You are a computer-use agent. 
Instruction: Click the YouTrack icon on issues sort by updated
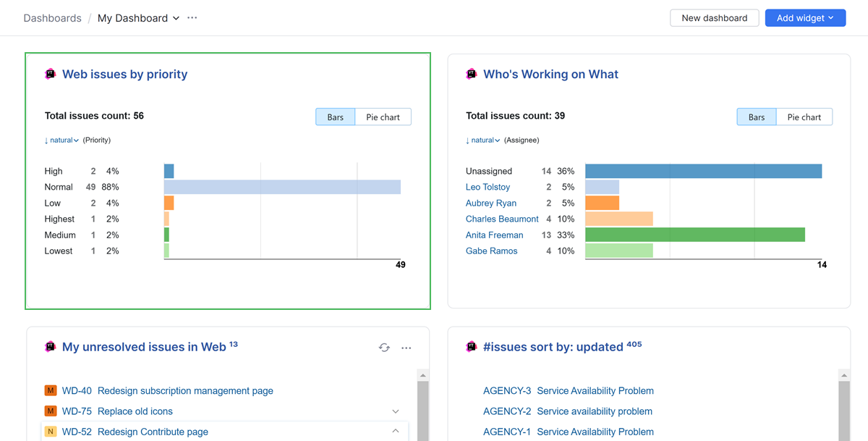pyautogui.click(x=471, y=346)
